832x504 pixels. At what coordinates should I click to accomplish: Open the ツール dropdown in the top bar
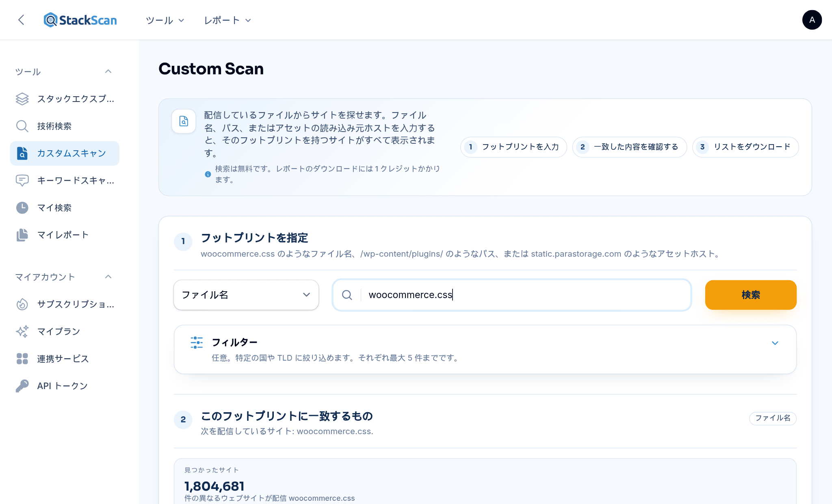(x=165, y=20)
